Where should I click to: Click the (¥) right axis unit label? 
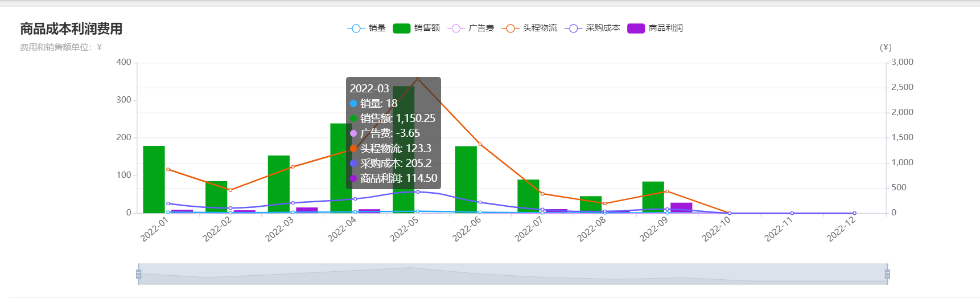click(x=886, y=47)
